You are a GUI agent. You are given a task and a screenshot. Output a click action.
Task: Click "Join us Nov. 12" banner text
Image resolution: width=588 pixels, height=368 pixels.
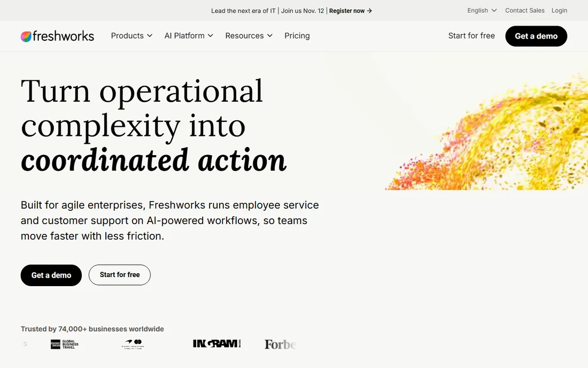pyautogui.click(x=303, y=11)
